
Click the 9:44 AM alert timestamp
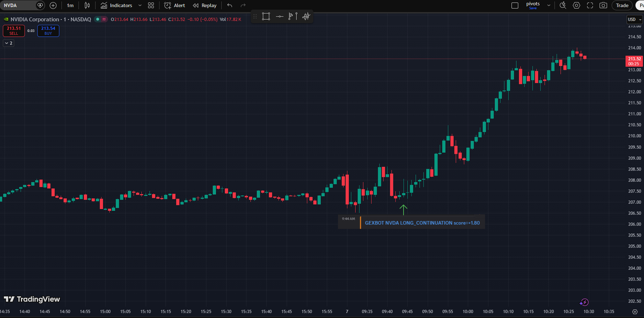click(x=348, y=219)
